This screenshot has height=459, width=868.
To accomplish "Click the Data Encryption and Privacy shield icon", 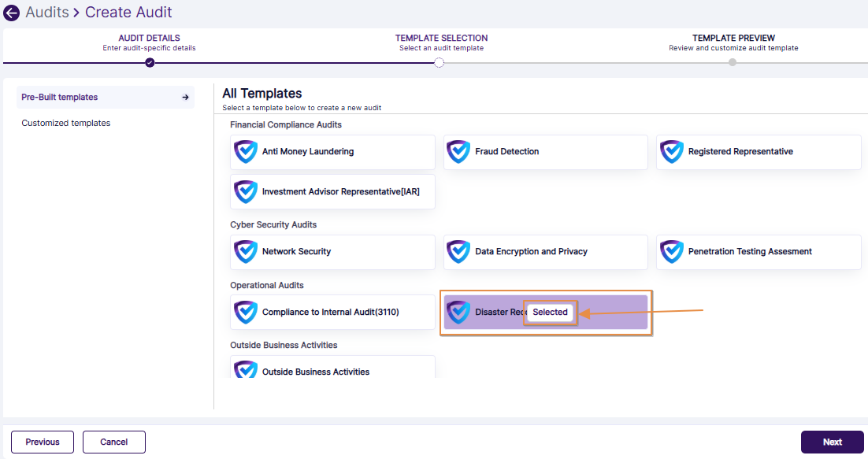I will tap(458, 252).
